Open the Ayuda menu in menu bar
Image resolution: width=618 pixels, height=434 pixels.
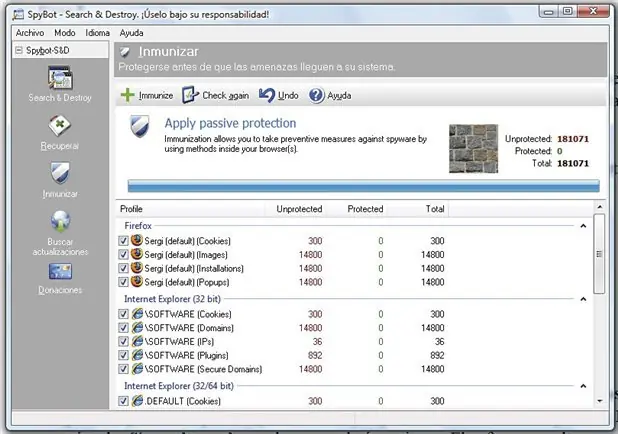coord(131,33)
